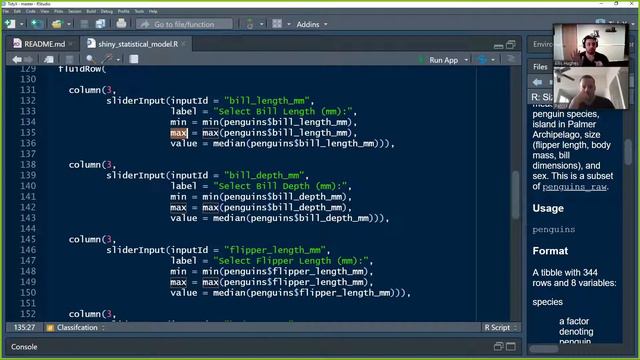Screen dimensions: 640x360
Task: Close the shiny_statistical_model.R tab
Action: coord(184,44)
